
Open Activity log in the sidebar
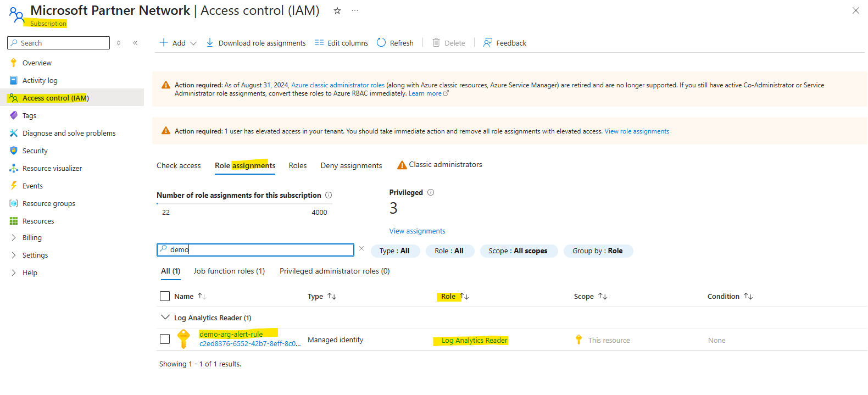coord(40,80)
